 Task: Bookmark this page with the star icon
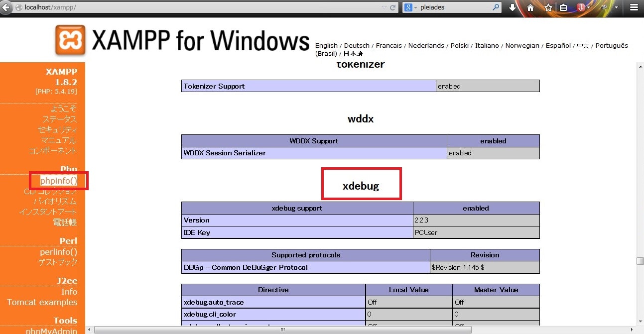point(548,7)
